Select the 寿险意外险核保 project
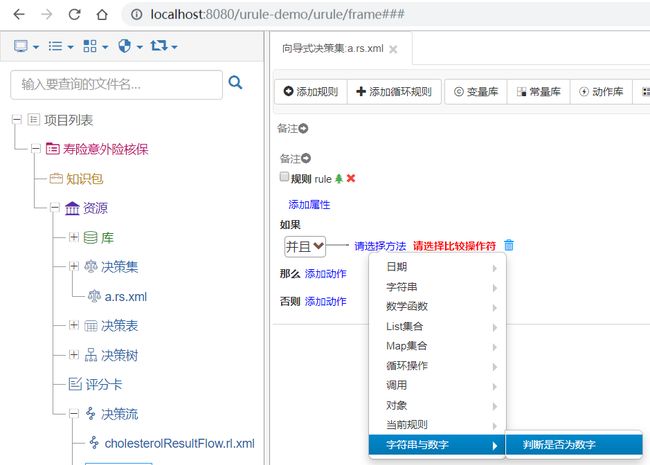650x465 pixels. coord(105,149)
